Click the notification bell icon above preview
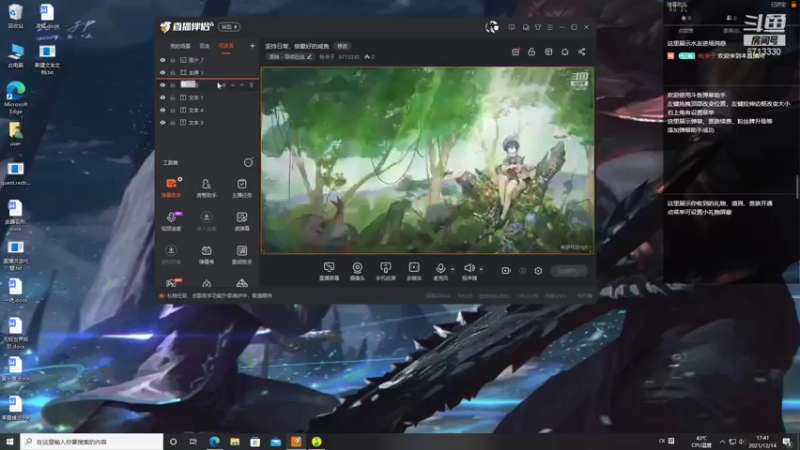Viewport: 800px width, 450px height. coord(565,52)
